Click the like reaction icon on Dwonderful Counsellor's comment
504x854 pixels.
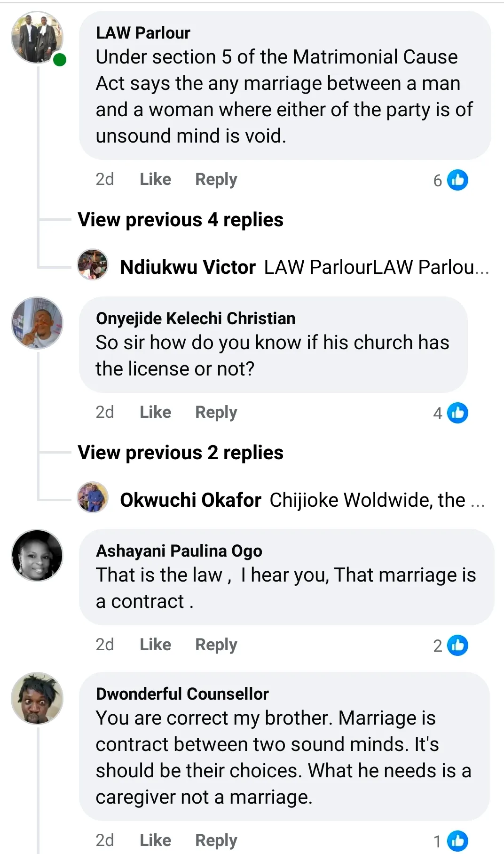click(x=457, y=841)
